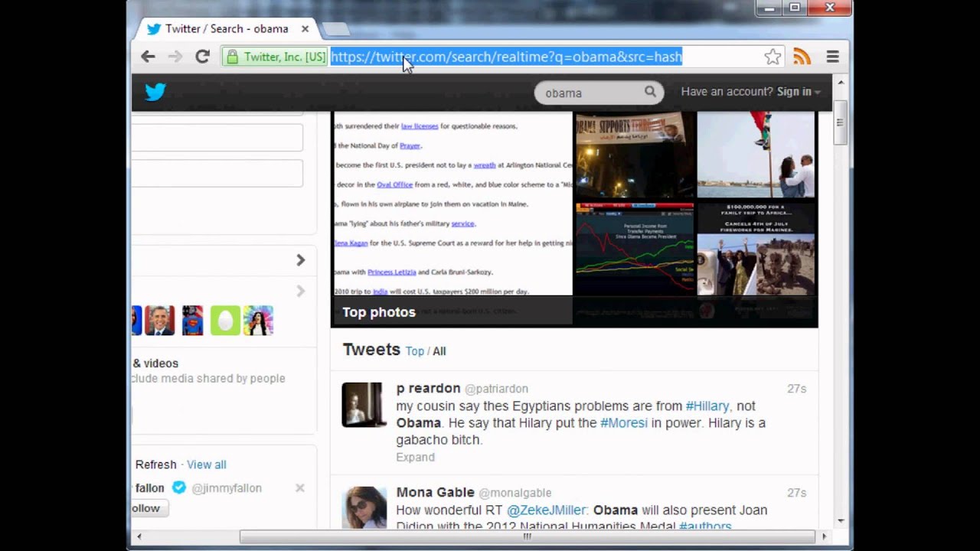Screen dimensions: 980x551
Task: Click the 27s timestamp on p reardon tweet
Action: 797,389
